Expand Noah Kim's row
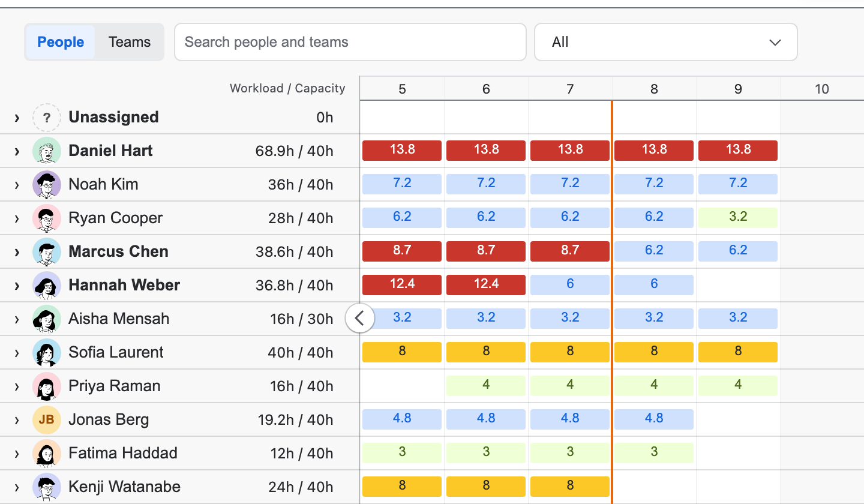Image resolution: width=864 pixels, height=504 pixels. click(x=17, y=185)
